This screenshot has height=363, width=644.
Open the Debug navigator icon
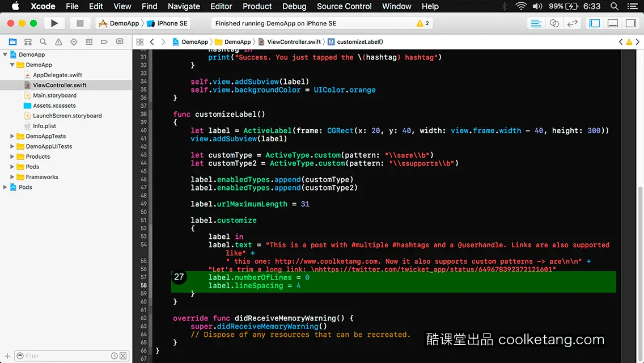click(x=88, y=41)
